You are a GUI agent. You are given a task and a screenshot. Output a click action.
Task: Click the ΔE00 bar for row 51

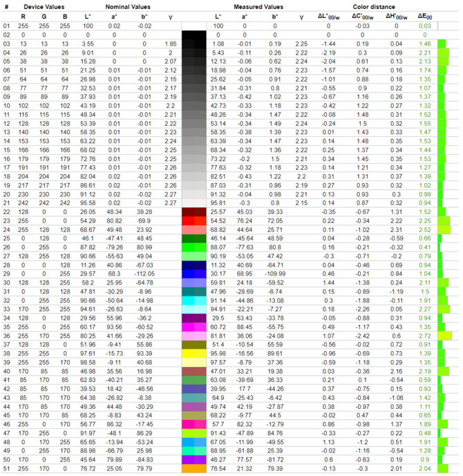pos(443,468)
